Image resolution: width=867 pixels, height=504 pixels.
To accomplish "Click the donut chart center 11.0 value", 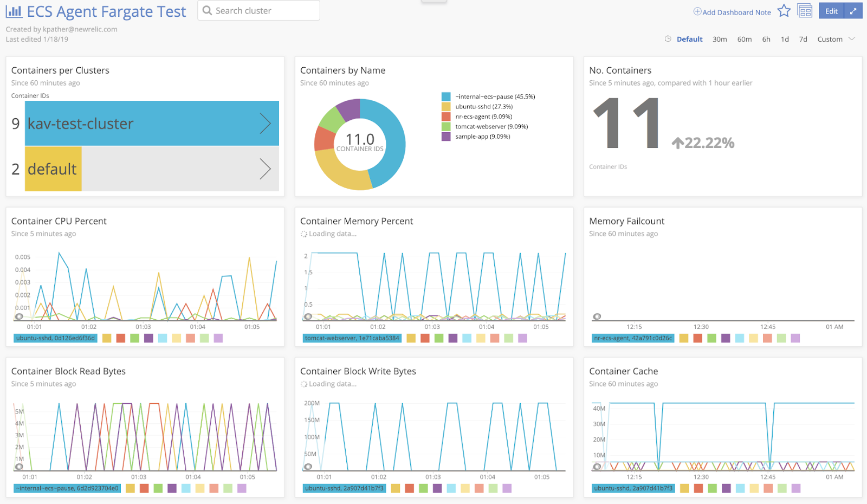I will 360,140.
